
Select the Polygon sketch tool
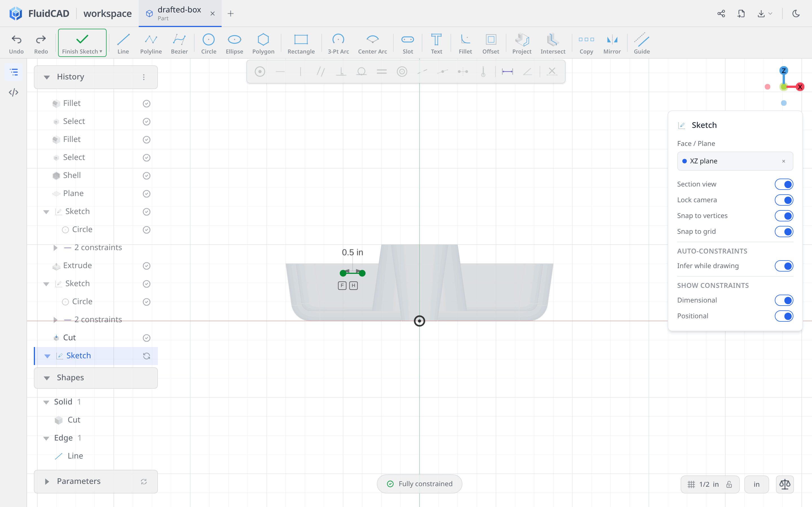263,43
